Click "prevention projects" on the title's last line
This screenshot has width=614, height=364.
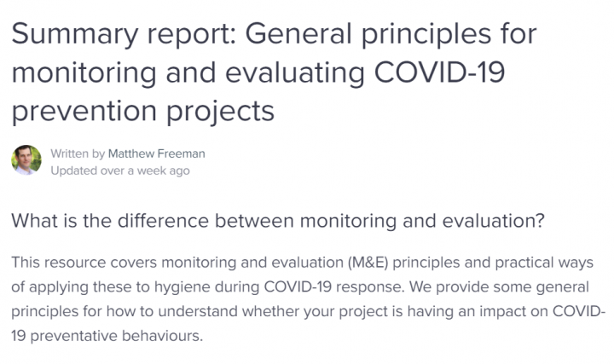tap(143, 111)
